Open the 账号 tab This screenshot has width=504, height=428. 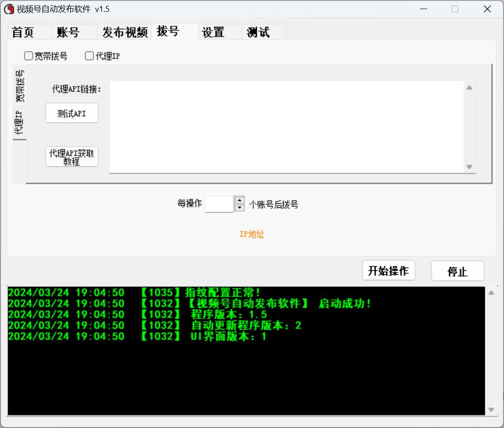point(68,32)
